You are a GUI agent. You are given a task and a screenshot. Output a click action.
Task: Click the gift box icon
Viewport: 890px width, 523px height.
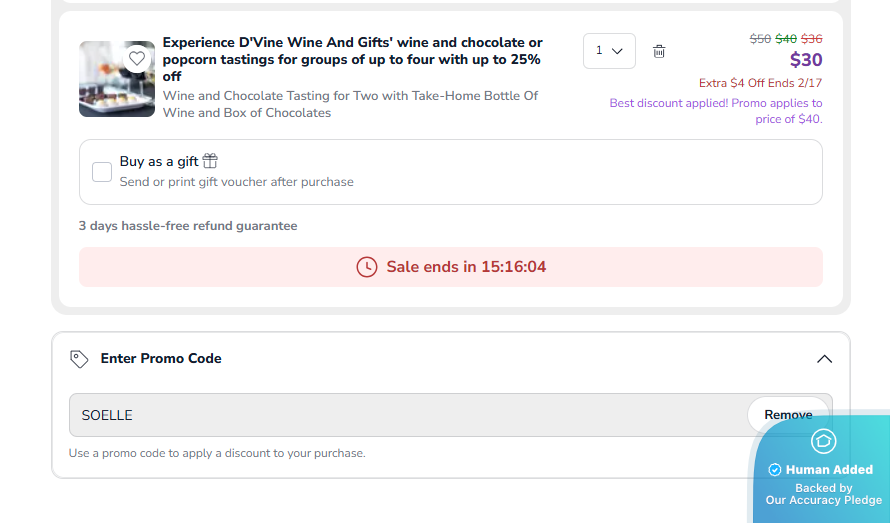210,161
